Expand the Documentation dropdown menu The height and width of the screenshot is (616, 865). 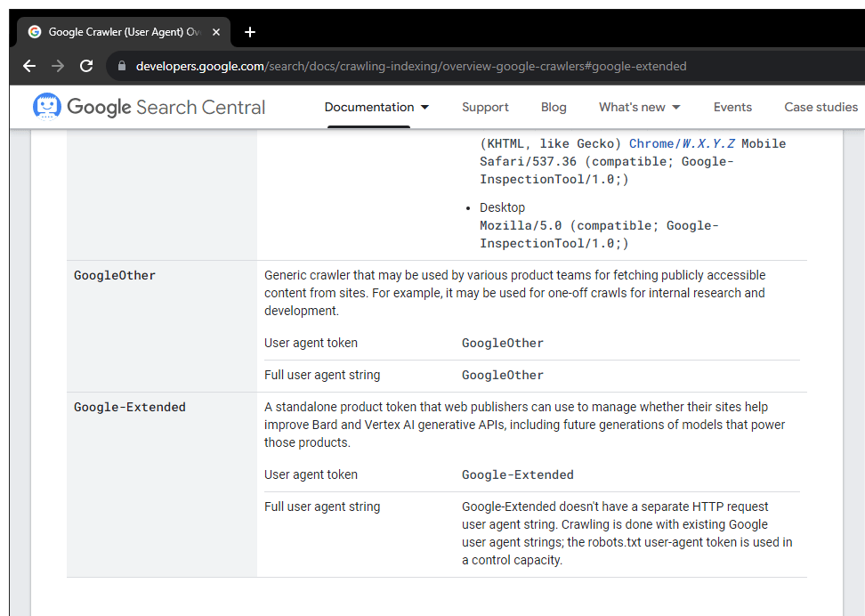[x=376, y=107]
